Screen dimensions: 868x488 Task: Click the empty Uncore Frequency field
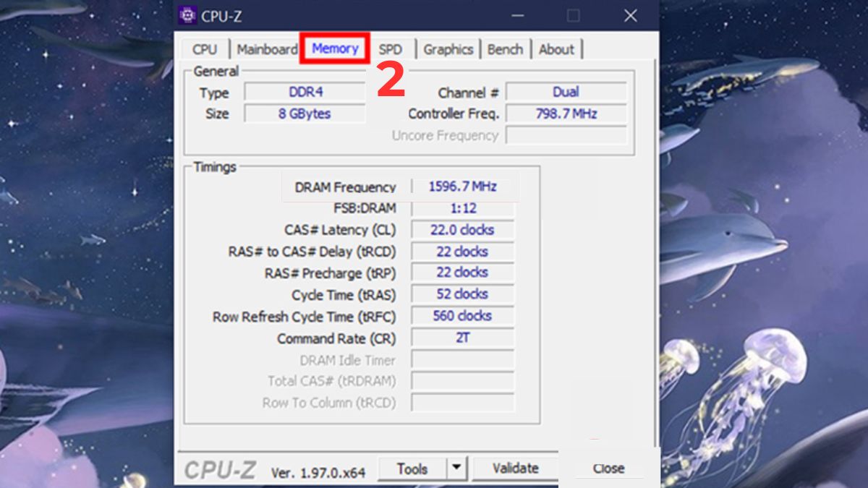click(566, 135)
